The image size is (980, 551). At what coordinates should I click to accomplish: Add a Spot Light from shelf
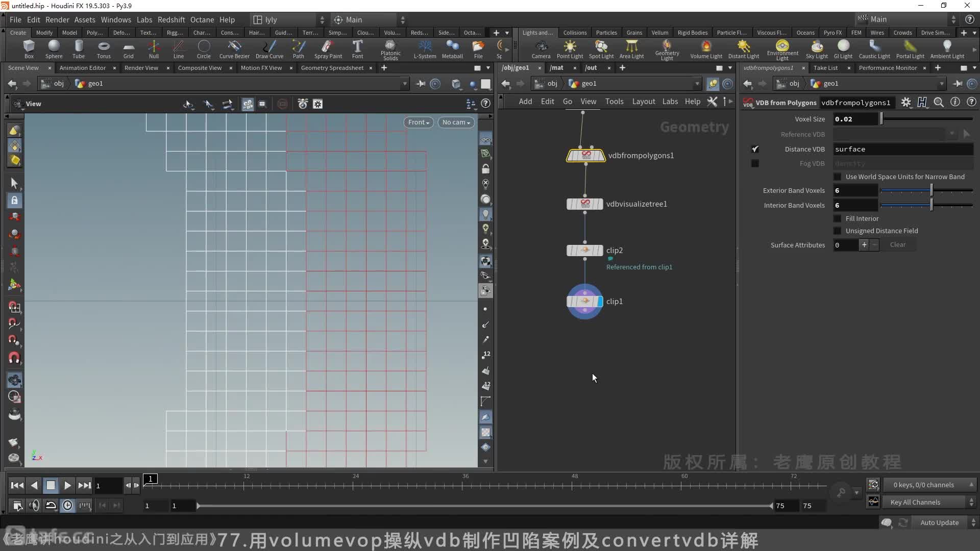tap(601, 49)
